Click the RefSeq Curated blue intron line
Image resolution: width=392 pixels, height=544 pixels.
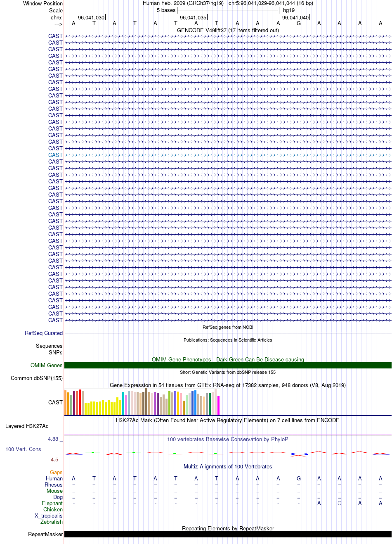pos(228,333)
